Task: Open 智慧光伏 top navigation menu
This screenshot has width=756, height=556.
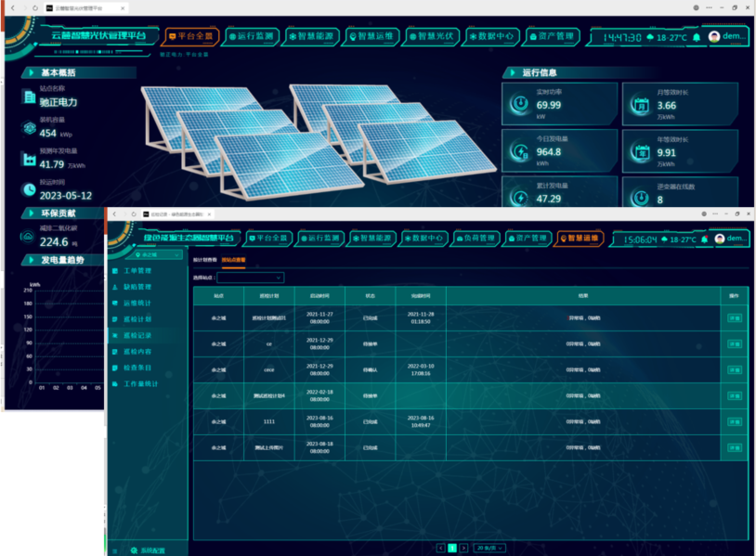Action: 431,36
